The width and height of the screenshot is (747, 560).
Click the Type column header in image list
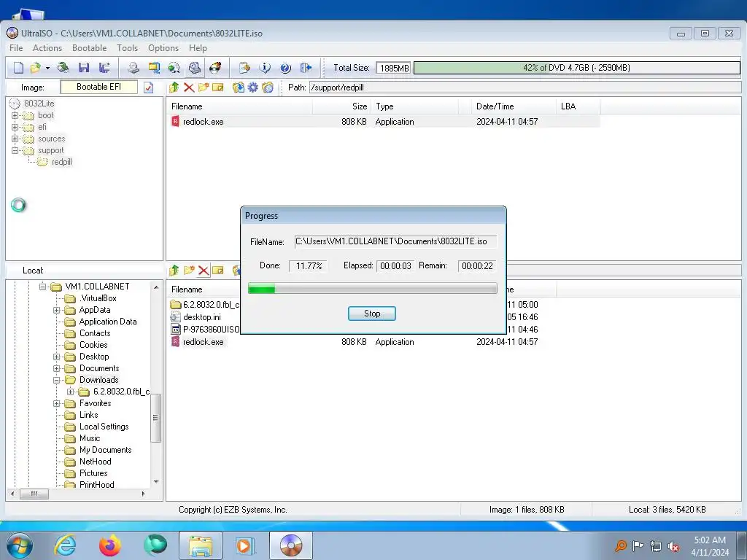[414, 106]
